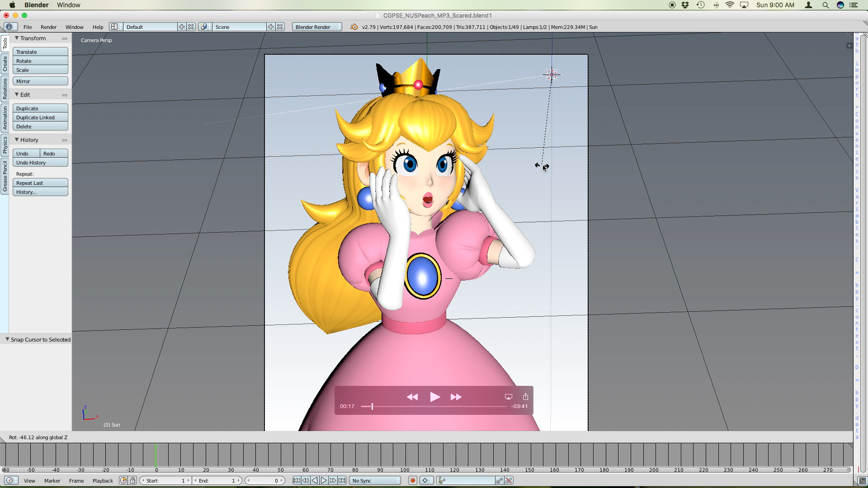This screenshot has width=868, height=488.
Task: Delete the current Scene with X icon
Action: coord(280,27)
